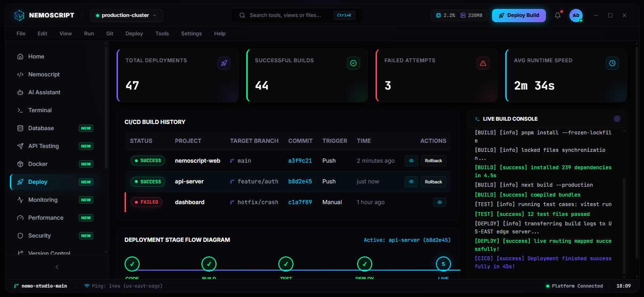Click Platform Connected status indicator
This screenshot has width=644, height=297.
(x=574, y=286)
